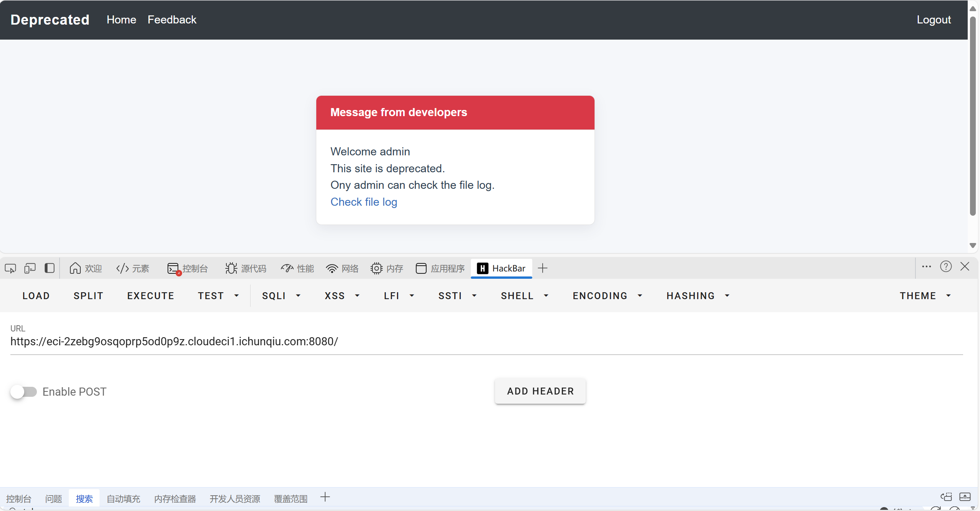This screenshot has width=980, height=511.
Task: Open the ENCODING dropdown menu
Action: pyautogui.click(x=607, y=296)
